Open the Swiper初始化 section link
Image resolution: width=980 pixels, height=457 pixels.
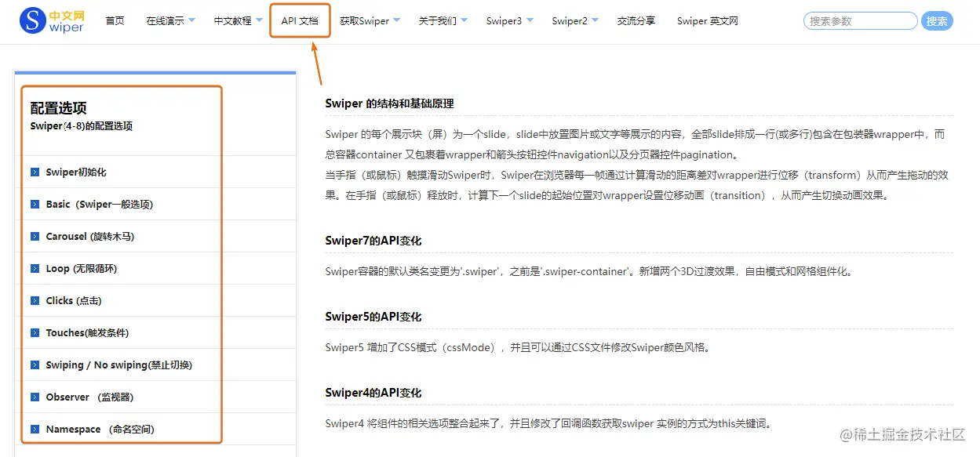click(76, 172)
